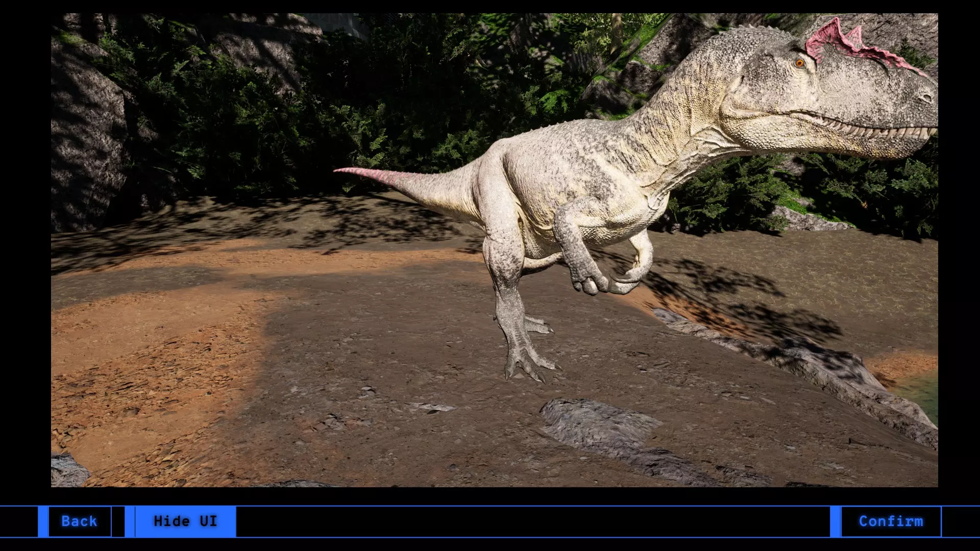The width and height of the screenshot is (980, 551).
Task: Click the accent bar left of Confirm
Action: pos(835,521)
